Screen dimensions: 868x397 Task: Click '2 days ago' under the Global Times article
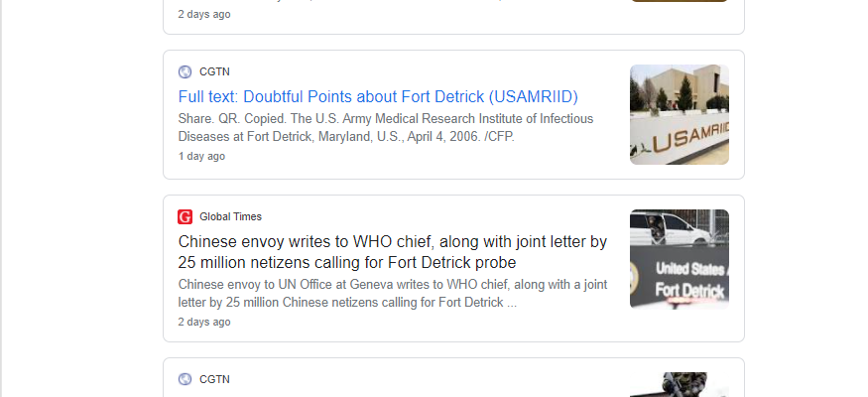(x=204, y=322)
